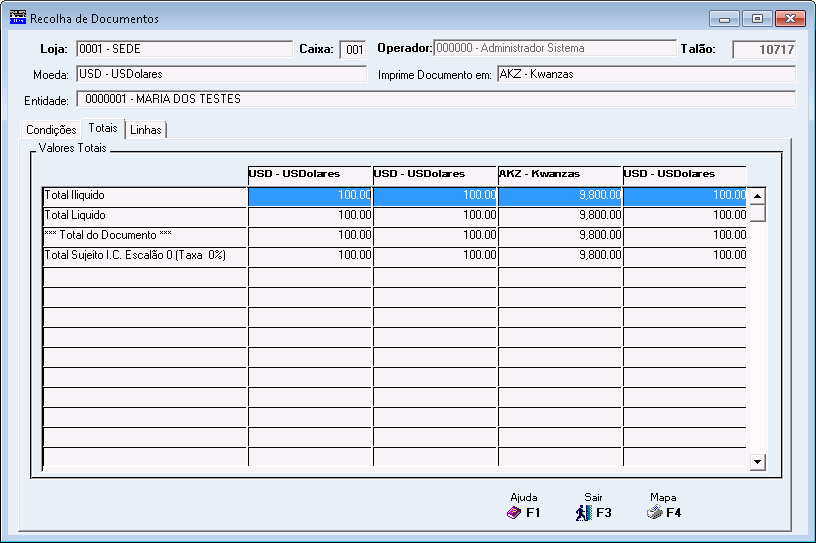Select the Totais tab
This screenshot has height=543, width=816.
click(x=102, y=129)
